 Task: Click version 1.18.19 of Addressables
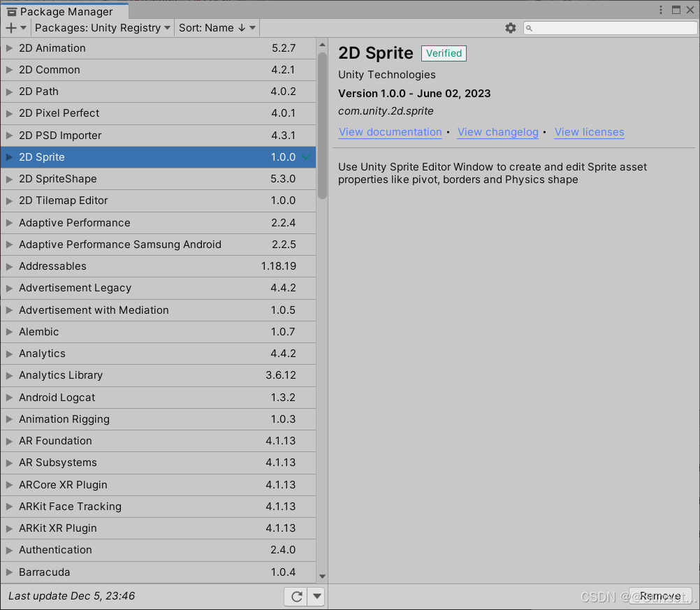point(279,266)
